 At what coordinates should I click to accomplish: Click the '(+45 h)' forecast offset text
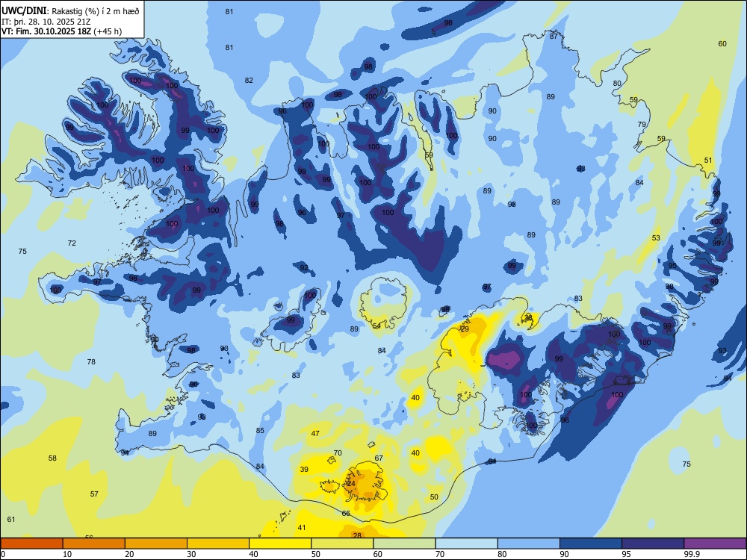tap(108, 31)
